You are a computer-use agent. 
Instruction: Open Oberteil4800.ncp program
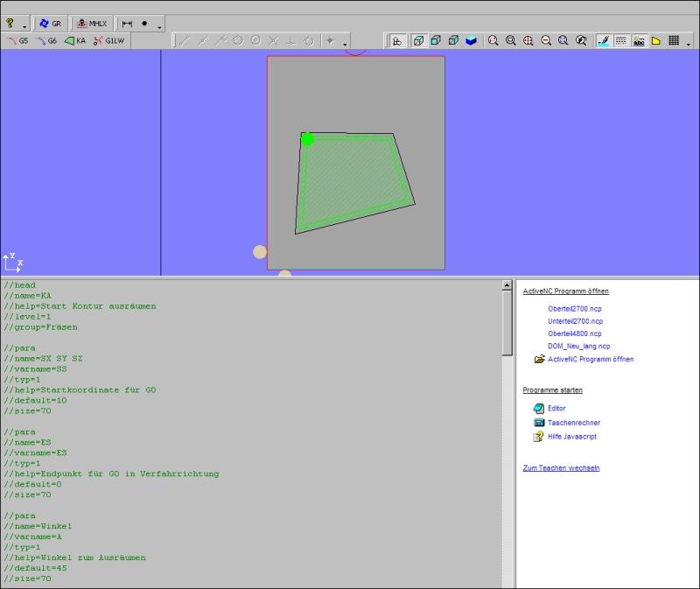pos(575,333)
